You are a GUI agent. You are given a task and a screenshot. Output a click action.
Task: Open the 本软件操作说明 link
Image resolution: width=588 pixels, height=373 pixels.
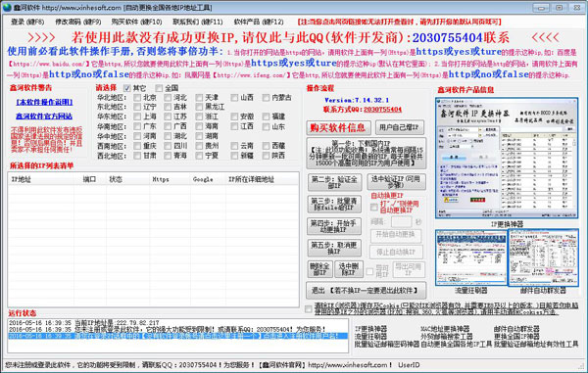coord(44,102)
